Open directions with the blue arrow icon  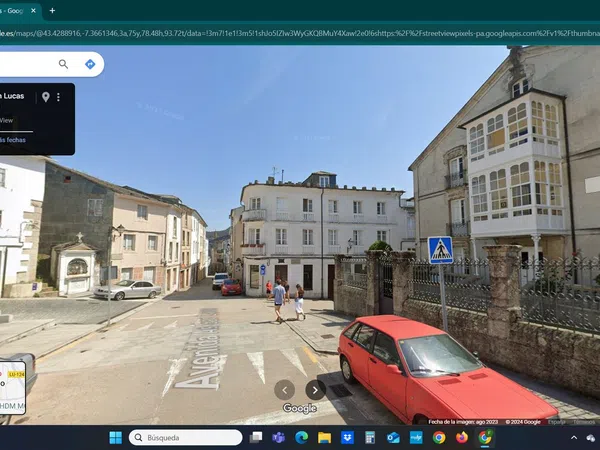click(x=90, y=64)
